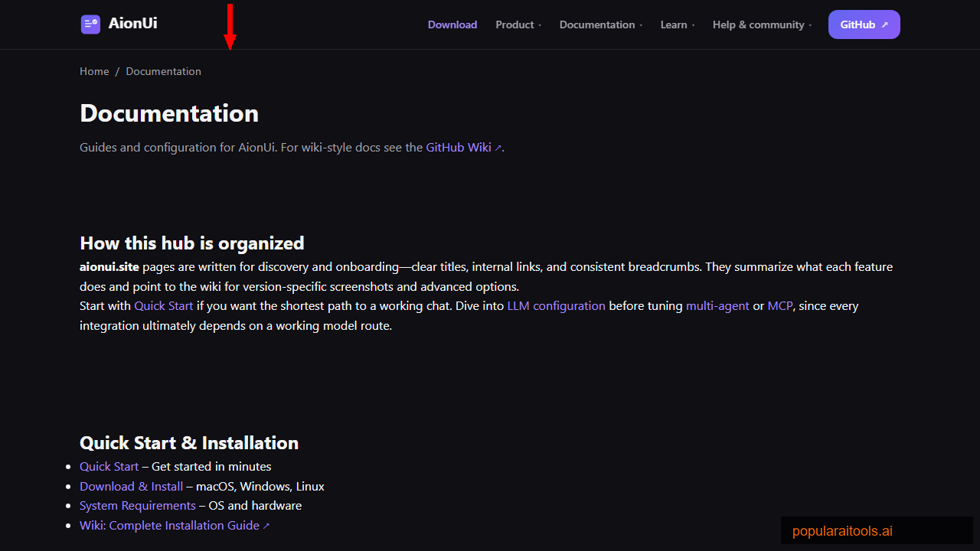The width and height of the screenshot is (980, 551).
Task: Expand the Help & community dropdown
Action: pos(758,24)
